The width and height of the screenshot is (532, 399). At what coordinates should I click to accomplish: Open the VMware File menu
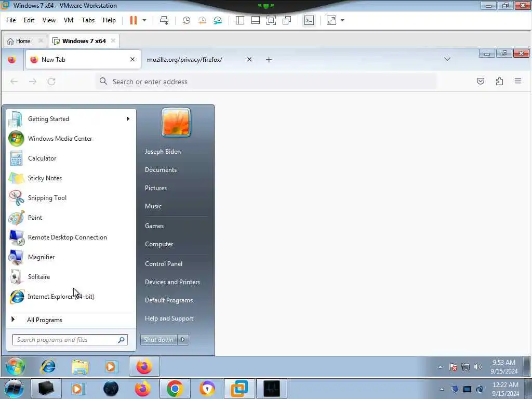pos(11,20)
